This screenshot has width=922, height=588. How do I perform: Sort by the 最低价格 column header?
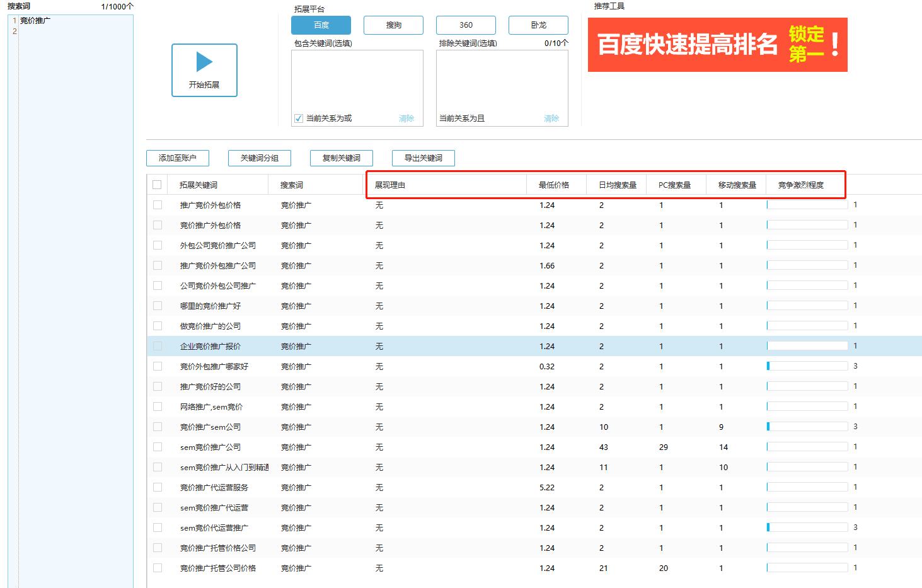point(554,185)
